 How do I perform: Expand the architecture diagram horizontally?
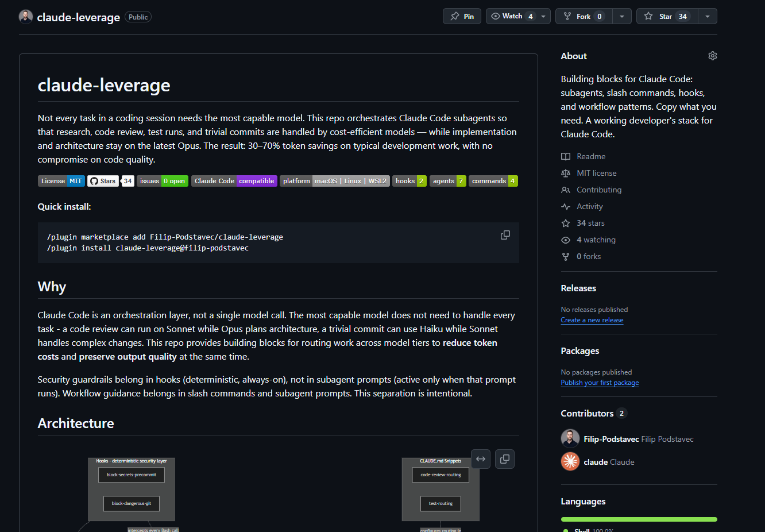tap(481, 459)
